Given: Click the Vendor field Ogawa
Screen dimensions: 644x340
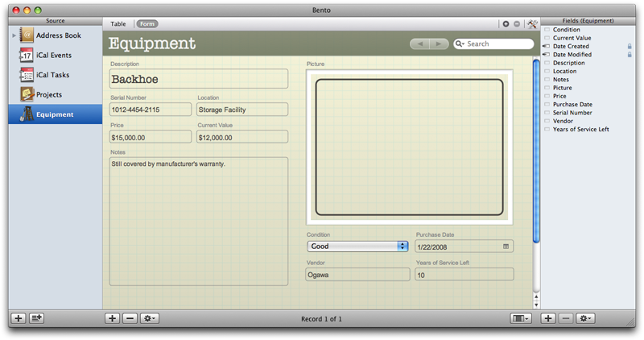Looking at the screenshot, I should (357, 275).
